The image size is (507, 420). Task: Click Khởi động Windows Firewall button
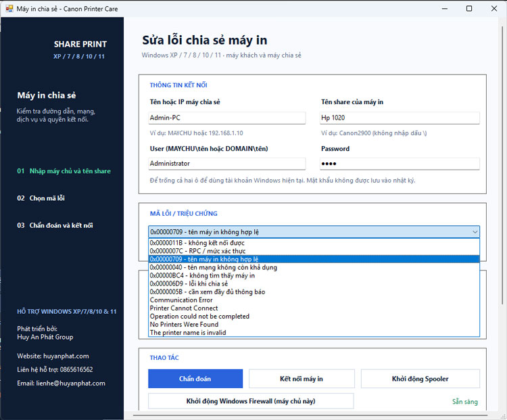pos(251,401)
